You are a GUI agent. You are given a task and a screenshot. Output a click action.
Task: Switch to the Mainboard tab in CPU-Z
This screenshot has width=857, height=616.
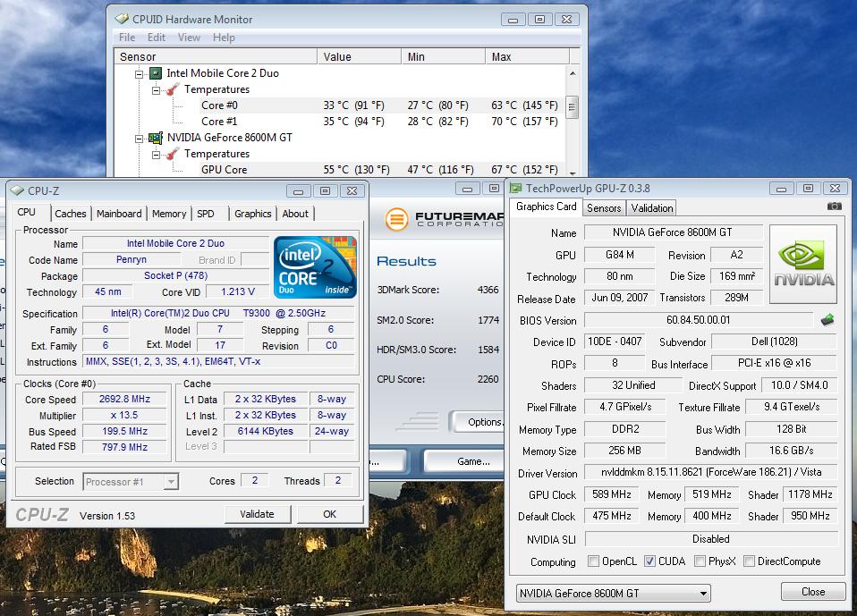(119, 214)
